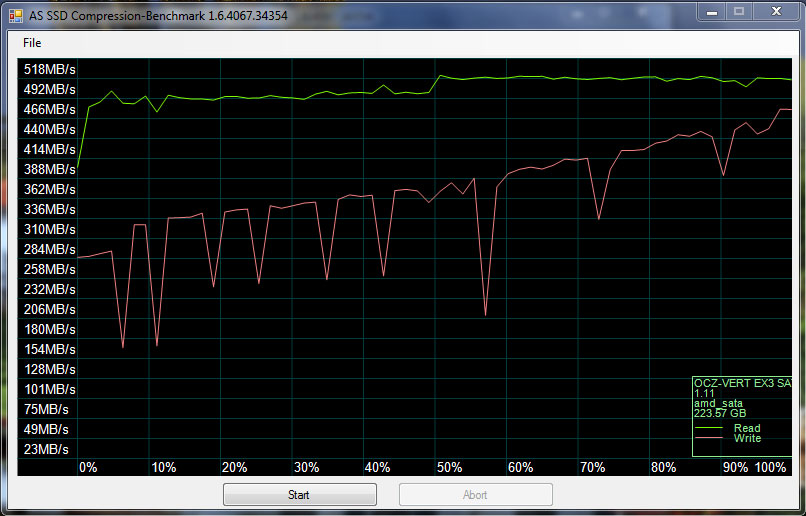Viewport: 806px width, 516px height.
Task: Click the 30% axis label
Action: (x=307, y=468)
